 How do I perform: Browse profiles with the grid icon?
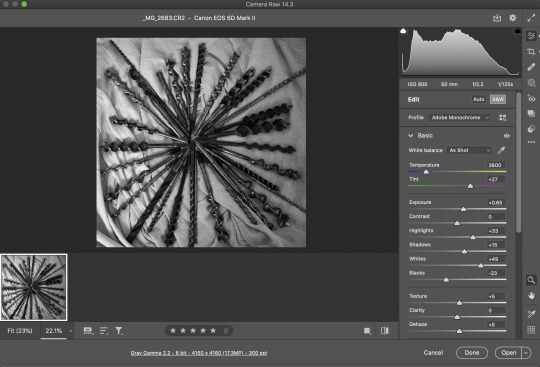click(502, 118)
